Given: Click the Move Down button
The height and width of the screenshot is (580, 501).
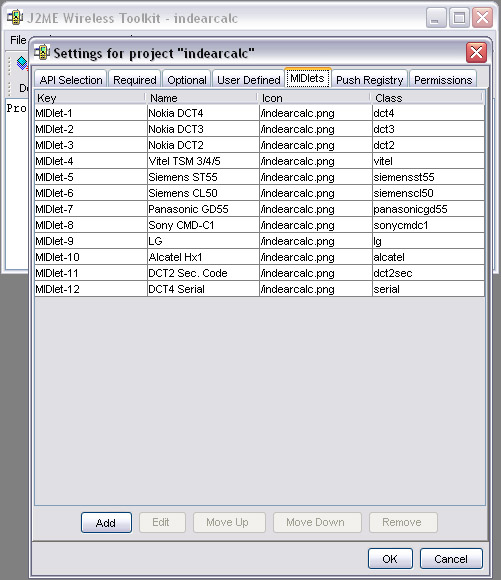Looking at the screenshot, I should tap(317, 522).
